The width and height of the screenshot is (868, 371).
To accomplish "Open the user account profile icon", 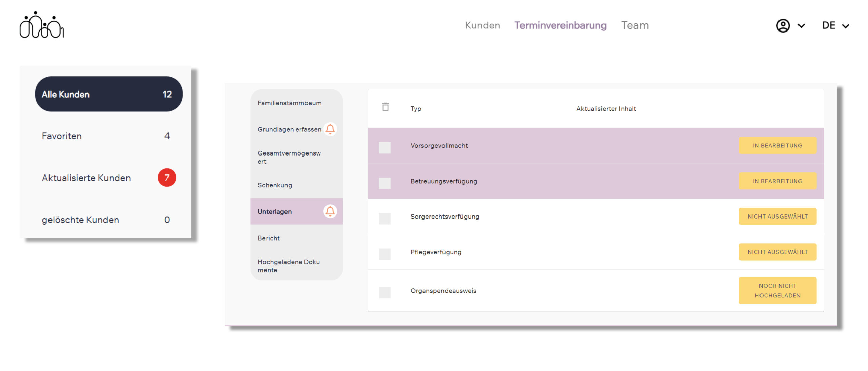I will [x=783, y=26].
